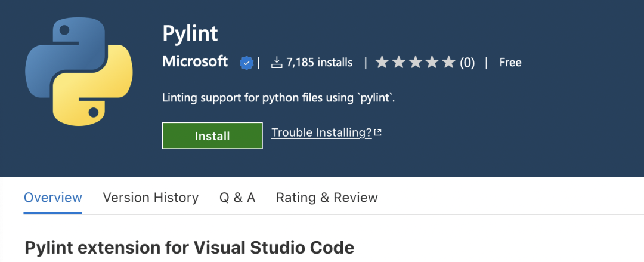The height and width of the screenshot is (262, 644).
Task: Click the Pylint extension for Visual Studio Code heading
Action: click(190, 248)
